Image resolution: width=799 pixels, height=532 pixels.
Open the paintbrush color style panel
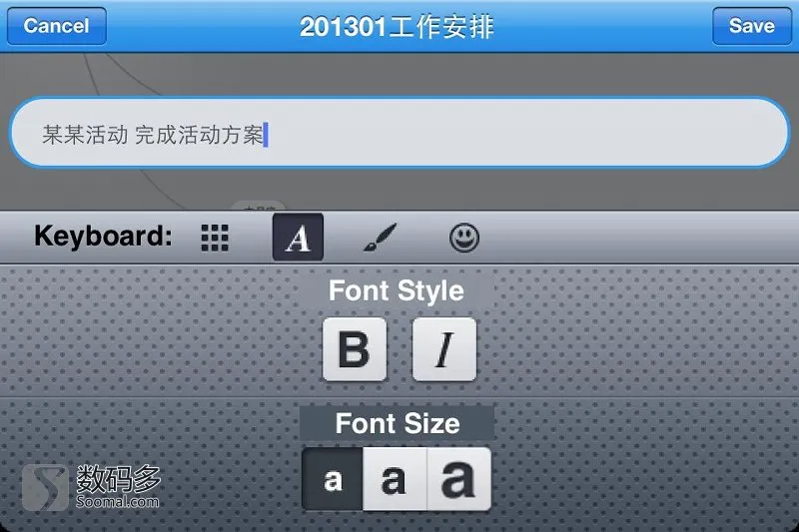click(381, 238)
